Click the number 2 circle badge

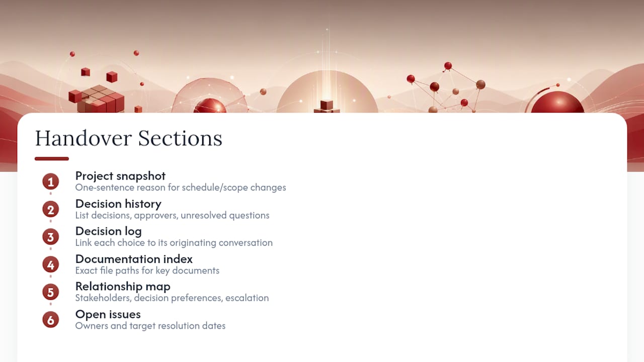pos(50,209)
